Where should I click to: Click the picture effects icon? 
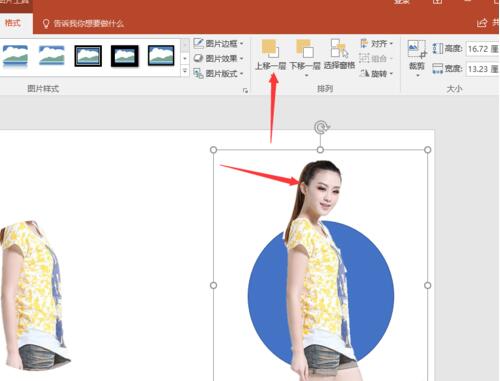coord(198,58)
